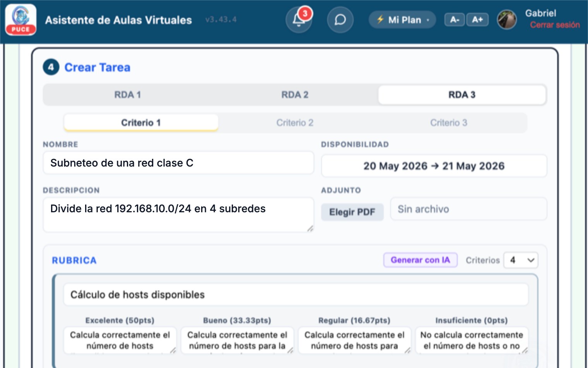Click the version label v3.43.4
Image resolution: width=588 pixels, height=368 pixels.
221,19
